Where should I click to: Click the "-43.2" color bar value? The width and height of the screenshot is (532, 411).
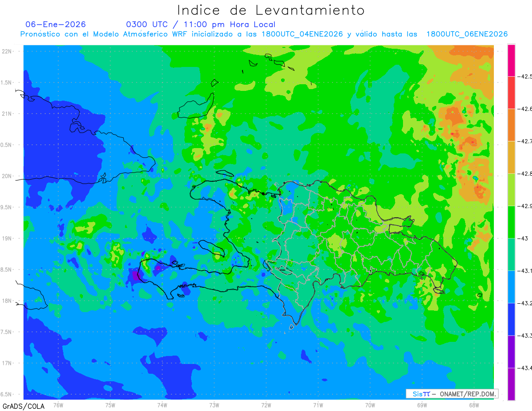coord(525,303)
